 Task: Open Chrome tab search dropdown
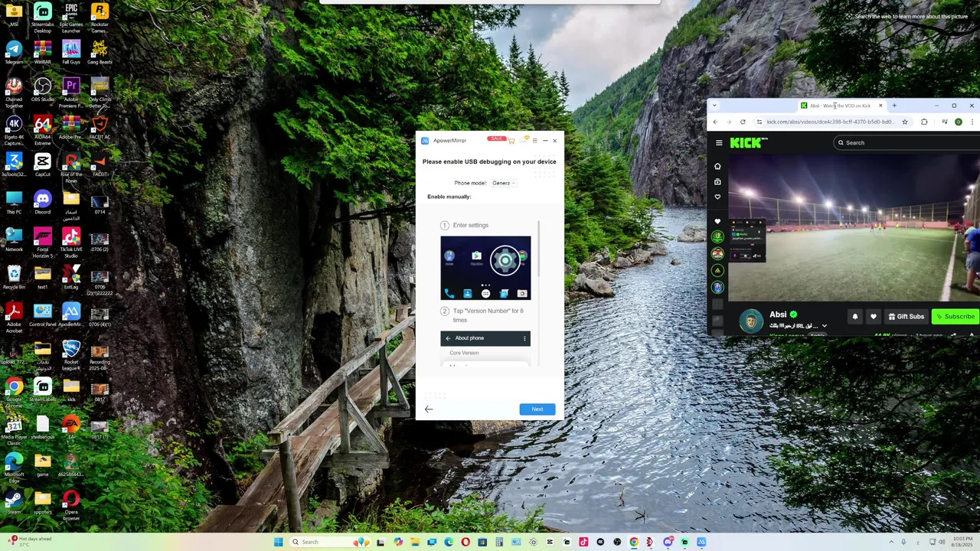click(x=714, y=106)
